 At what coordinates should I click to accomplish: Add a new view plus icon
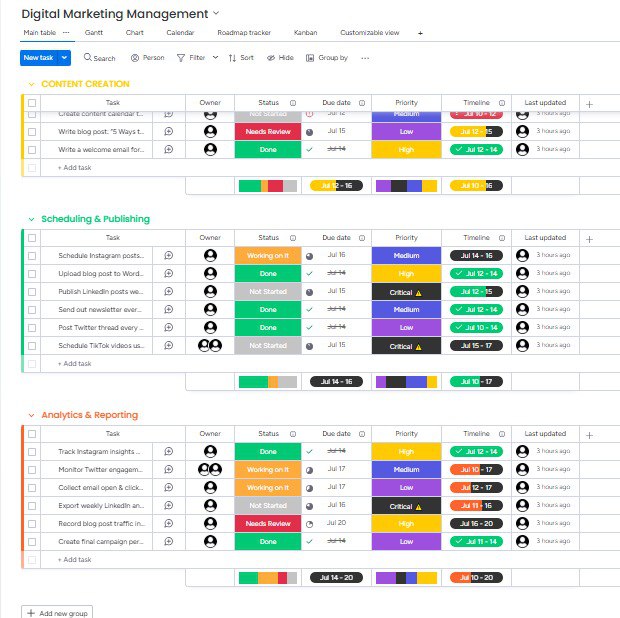pyautogui.click(x=420, y=33)
